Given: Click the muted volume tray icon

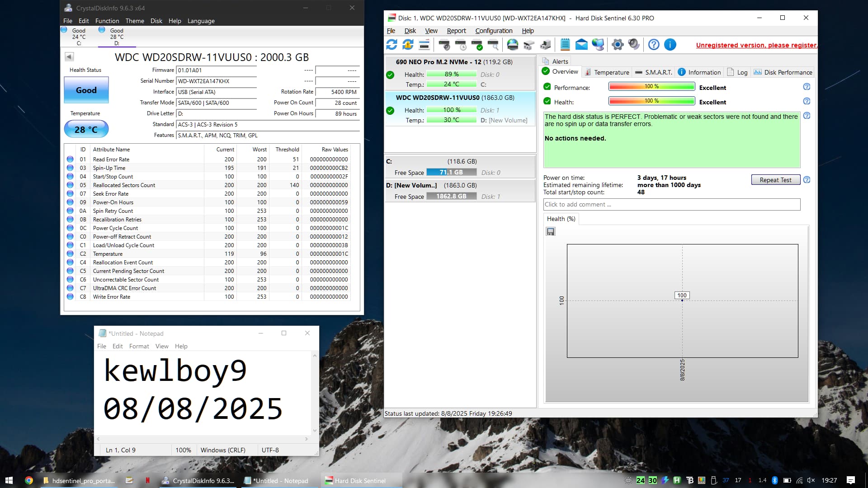Looking at the screenshot, I should point(811,480).
